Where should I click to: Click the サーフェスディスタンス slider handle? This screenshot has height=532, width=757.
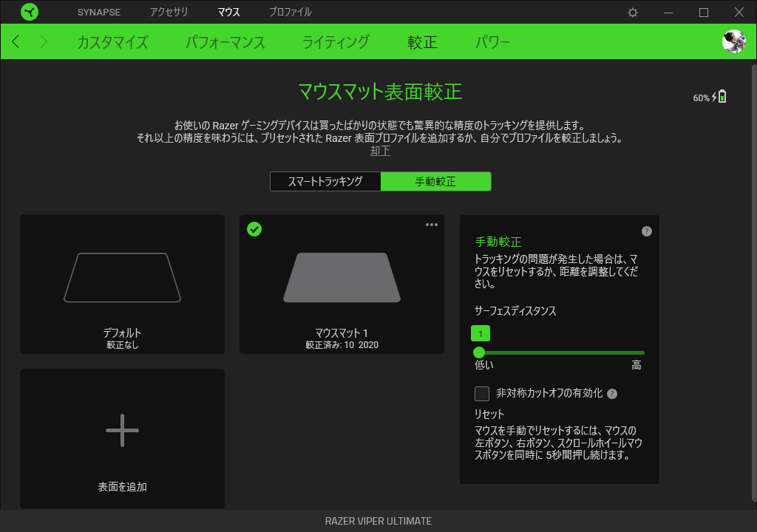(479, 352)
